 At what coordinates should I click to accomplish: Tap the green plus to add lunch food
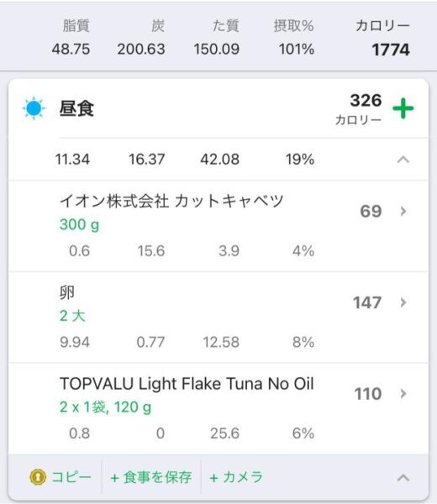tap(403, 108)
